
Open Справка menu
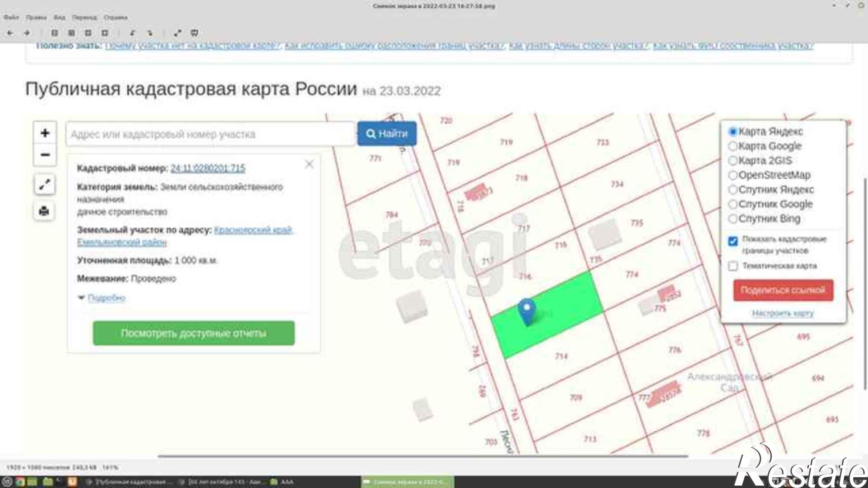coord(115,17)
